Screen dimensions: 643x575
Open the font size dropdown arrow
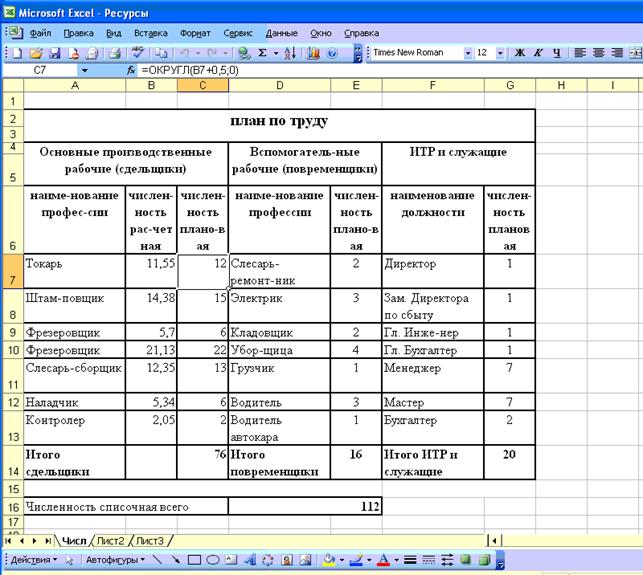pos(500,53)
